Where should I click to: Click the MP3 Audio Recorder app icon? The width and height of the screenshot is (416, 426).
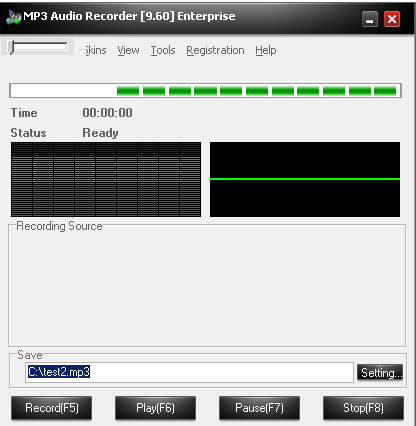pos(13,17)
